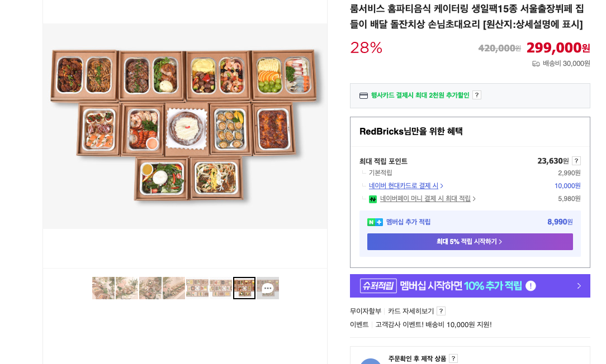Click the question mark beside 행사카드 결제시 추가할인
The width and height of the screenshot is (606, 364).
[477, 95]
